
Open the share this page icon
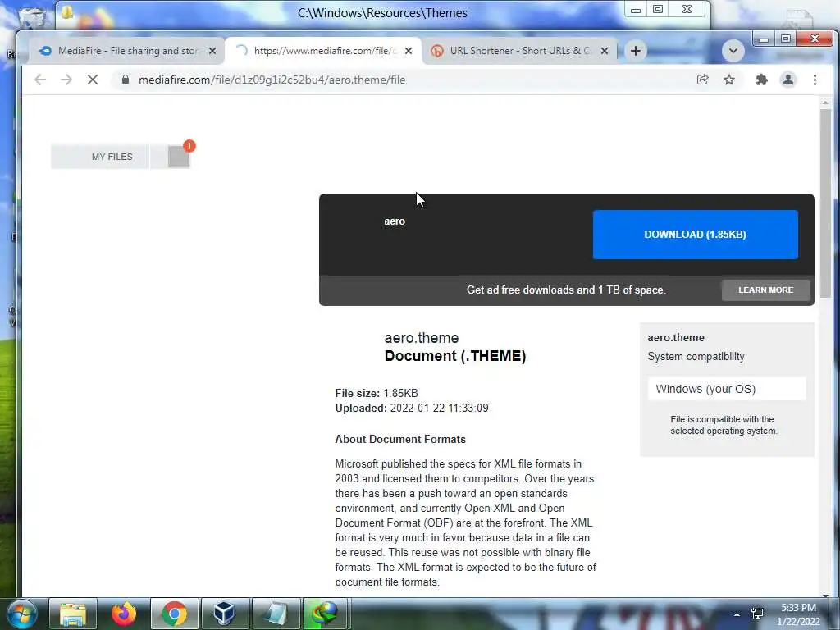(x=702, y=80)
